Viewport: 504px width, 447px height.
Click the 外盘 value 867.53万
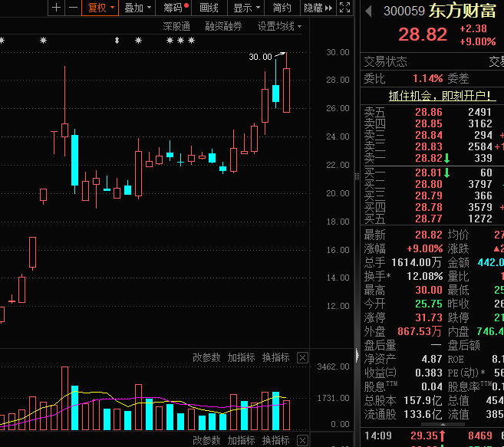click(420, 331)
